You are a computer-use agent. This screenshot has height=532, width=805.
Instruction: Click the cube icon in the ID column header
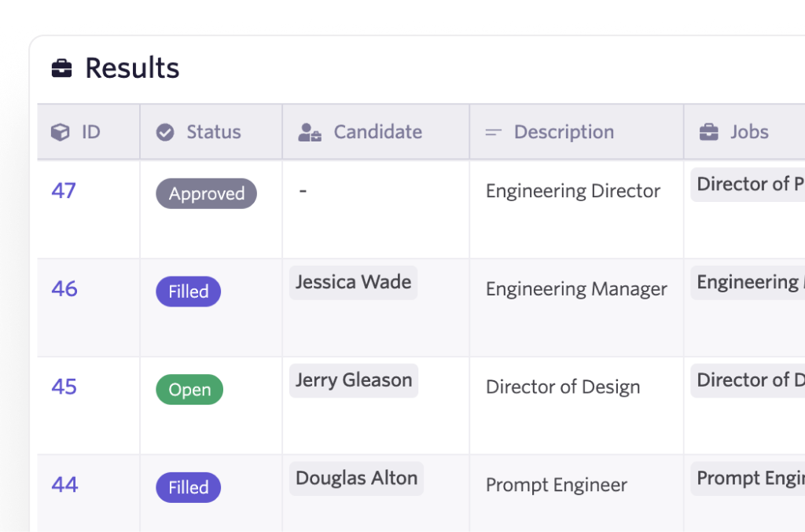58,131
